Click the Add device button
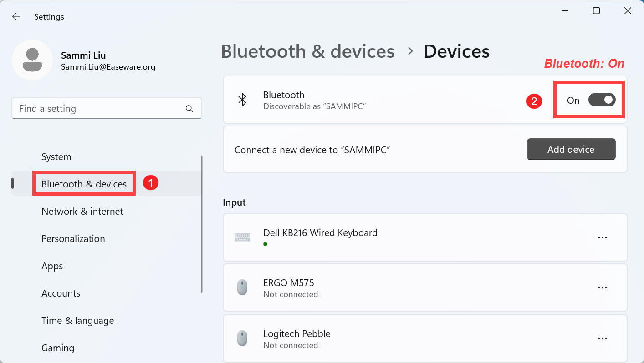The width and height of the screenshot is (644, 363). click(571, 149)
